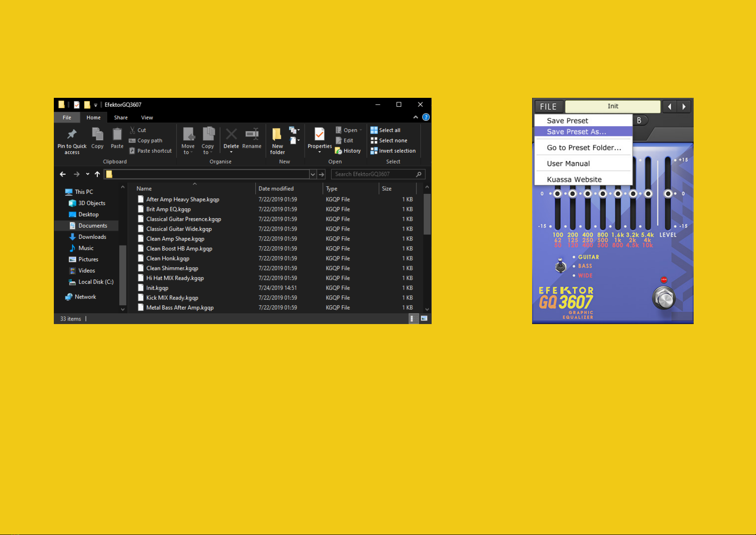Expand the Open dropdown arrow in ribbon
The width and height of the screenshot is (756, 535).
tap(361, 130)
